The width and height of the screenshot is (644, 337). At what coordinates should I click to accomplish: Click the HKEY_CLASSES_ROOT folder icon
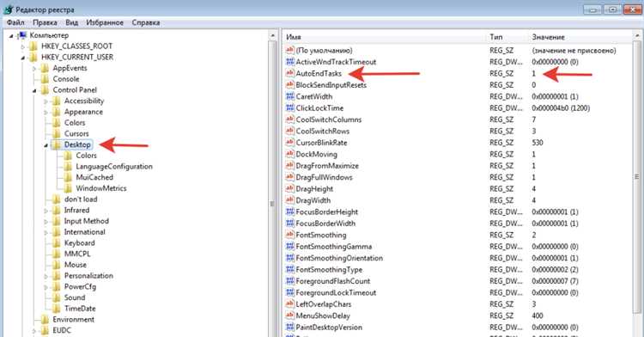[x=33, y=46]
